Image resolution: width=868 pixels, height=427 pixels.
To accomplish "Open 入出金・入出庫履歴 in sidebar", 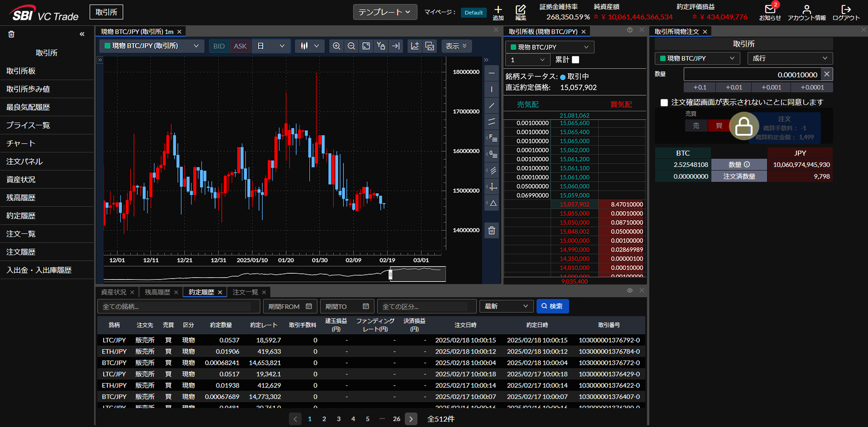I will (47, 270).
